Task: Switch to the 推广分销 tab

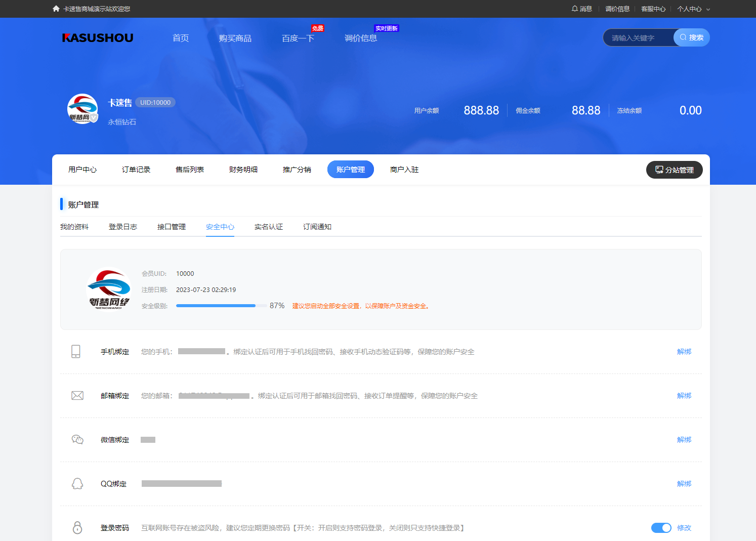Action: coord(297,170)
